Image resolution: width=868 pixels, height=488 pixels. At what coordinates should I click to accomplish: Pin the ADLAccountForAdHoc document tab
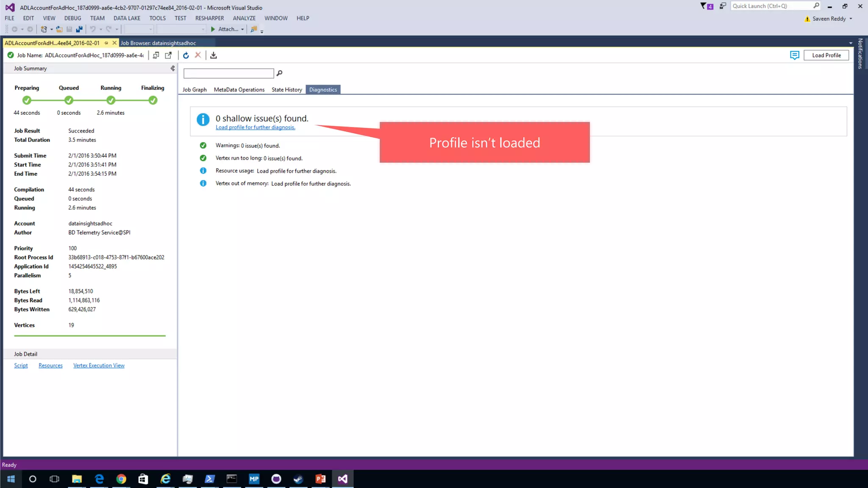(106, 43)
